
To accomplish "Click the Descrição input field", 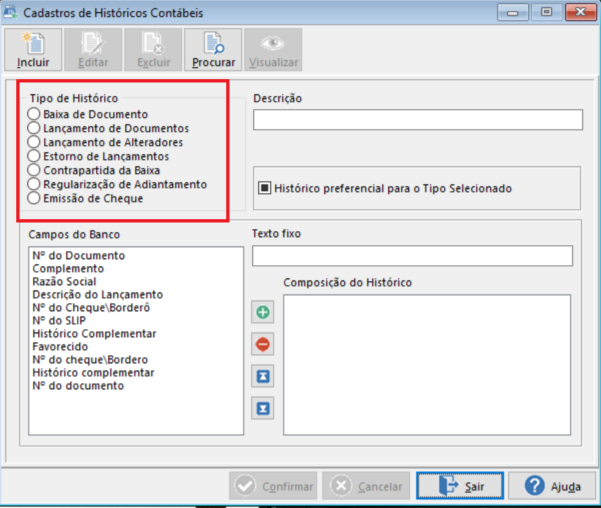I will coord(418,120).
